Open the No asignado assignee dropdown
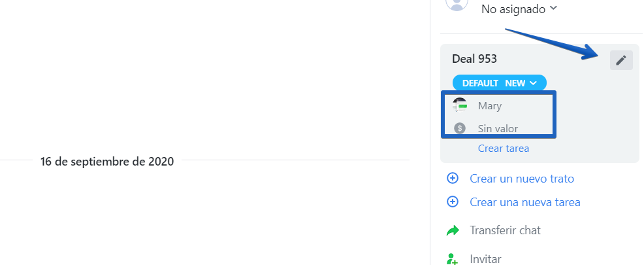Screen dimensions: 644x265 point(519,9)
